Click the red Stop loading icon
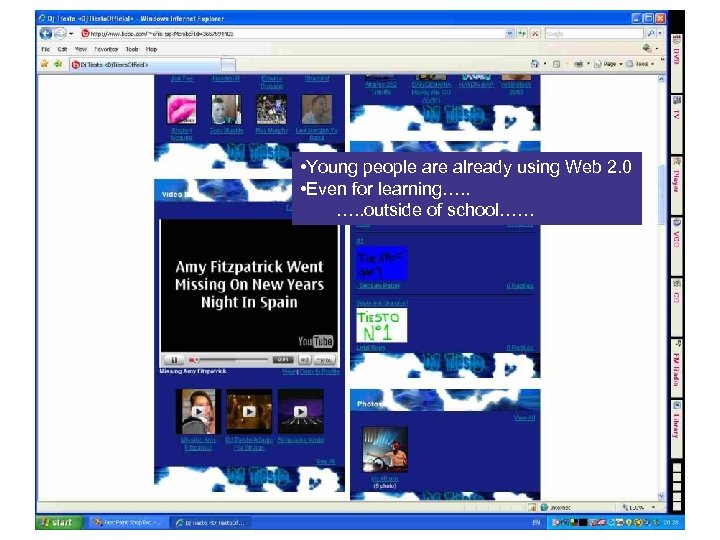This screenshot has width=720, height=540. pos(535,34)
